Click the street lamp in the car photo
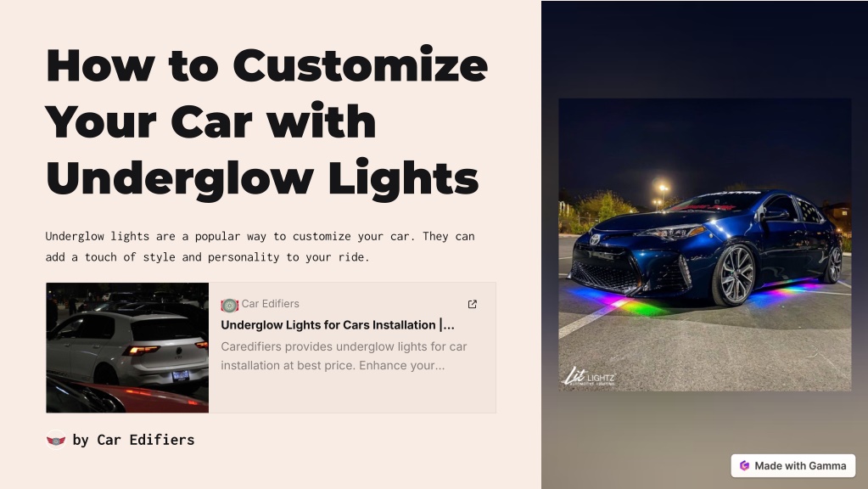The height and width of the screenshot is (489, 868). point(663,191)
